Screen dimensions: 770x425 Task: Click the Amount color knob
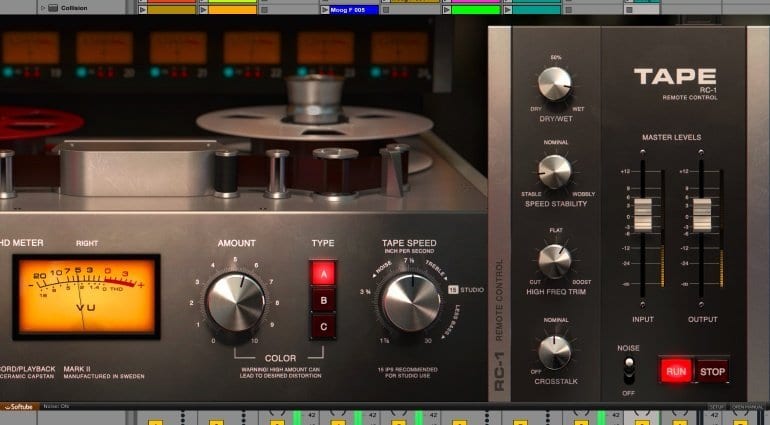(235, 301)
